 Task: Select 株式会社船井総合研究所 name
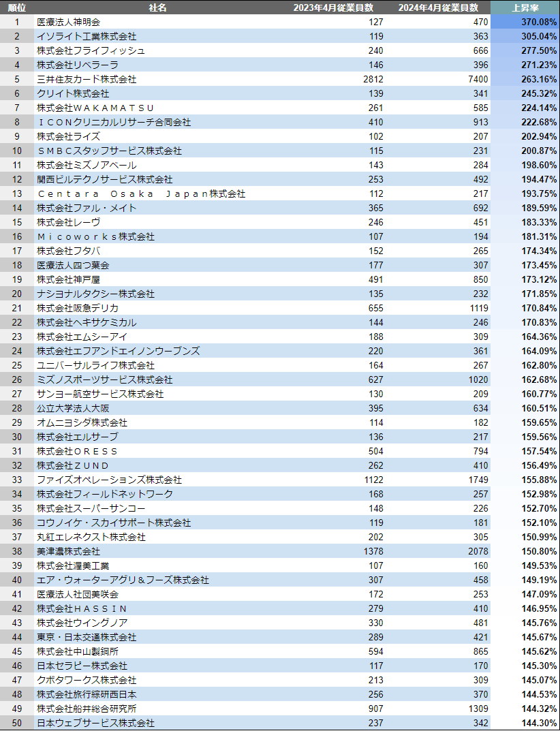87,708
